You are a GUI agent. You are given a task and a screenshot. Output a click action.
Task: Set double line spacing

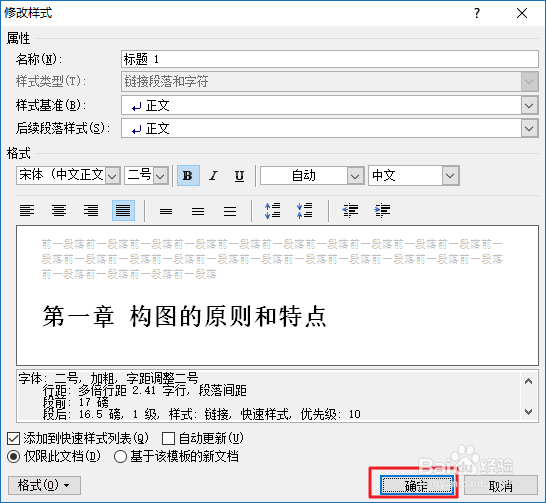(230, 211)
